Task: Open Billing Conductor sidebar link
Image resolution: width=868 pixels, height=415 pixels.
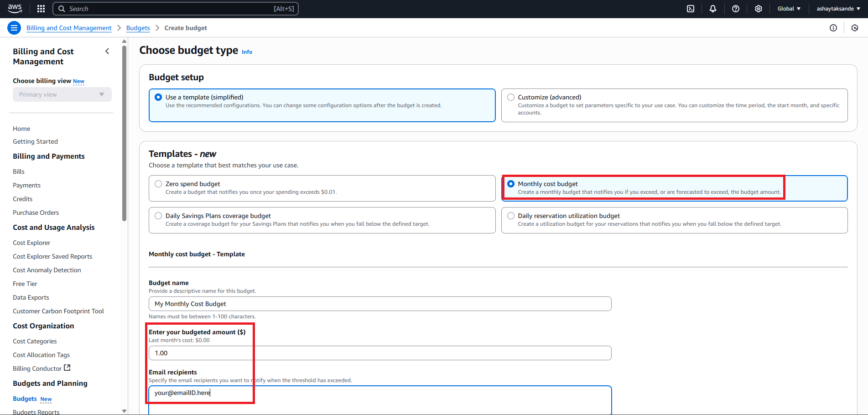Action: coord(37,368)
